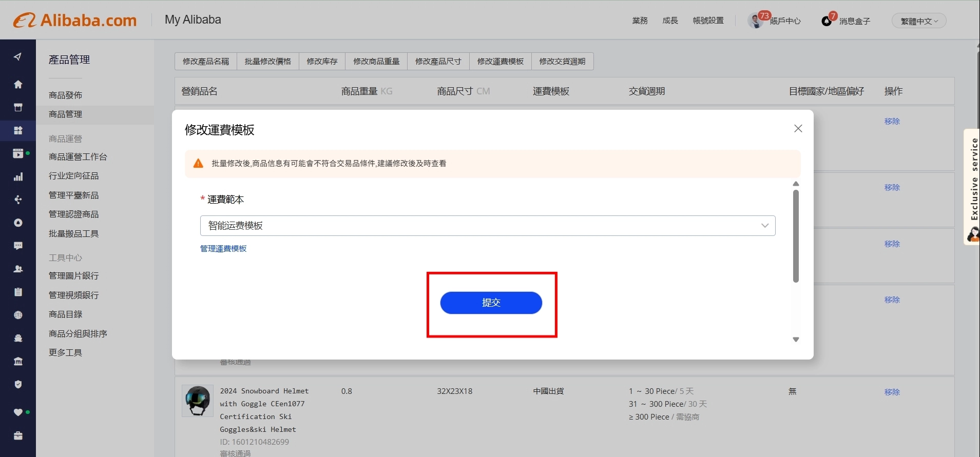This screenshot has height=457, width=980.
Task: Click the ship logistics icon in sidebar
Action: point(18,338)
